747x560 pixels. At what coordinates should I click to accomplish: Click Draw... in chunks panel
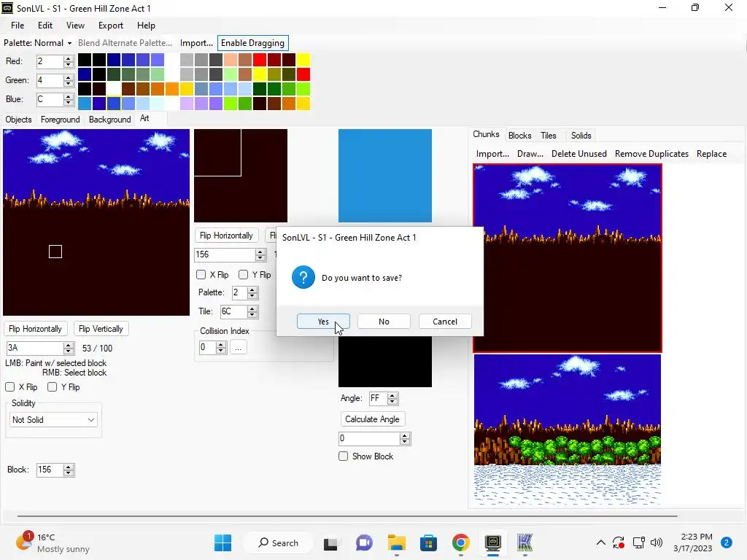[530, 154]
